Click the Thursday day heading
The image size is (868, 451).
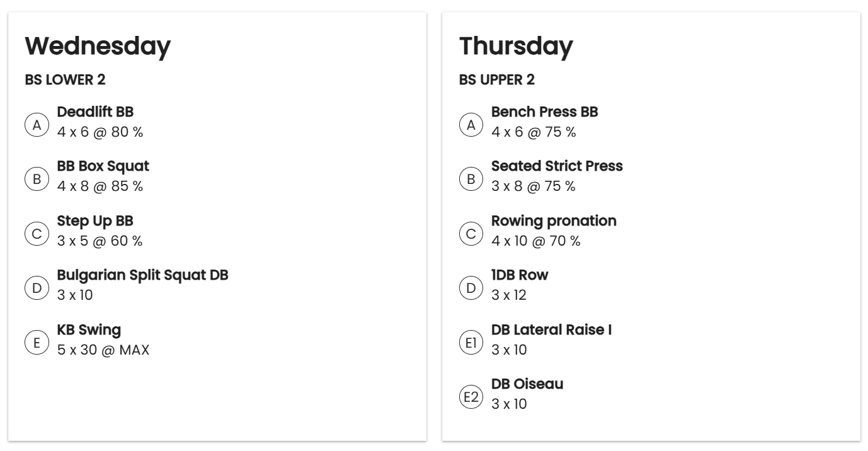coord(516,46)
